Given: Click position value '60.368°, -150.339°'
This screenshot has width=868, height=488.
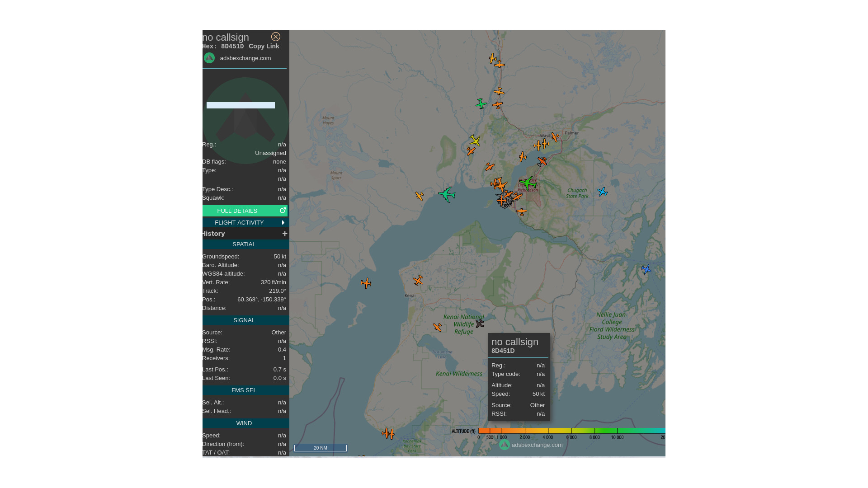Looking at the screenshot, I should tap(262, 300).
